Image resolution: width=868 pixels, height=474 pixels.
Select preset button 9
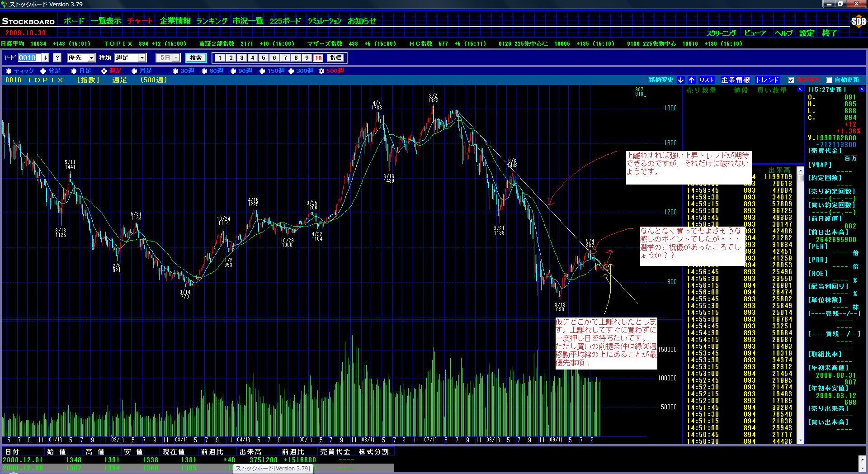(x=307, y=57)
